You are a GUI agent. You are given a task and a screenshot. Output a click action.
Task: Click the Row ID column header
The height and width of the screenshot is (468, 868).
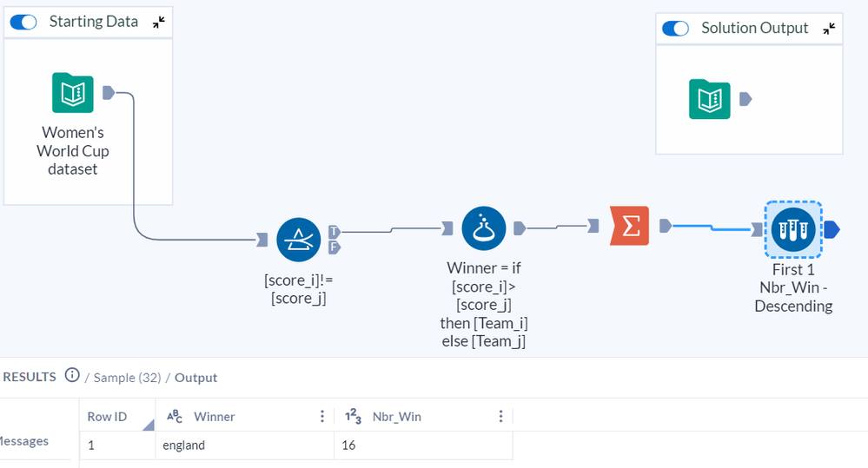click(x=107, y=417)
